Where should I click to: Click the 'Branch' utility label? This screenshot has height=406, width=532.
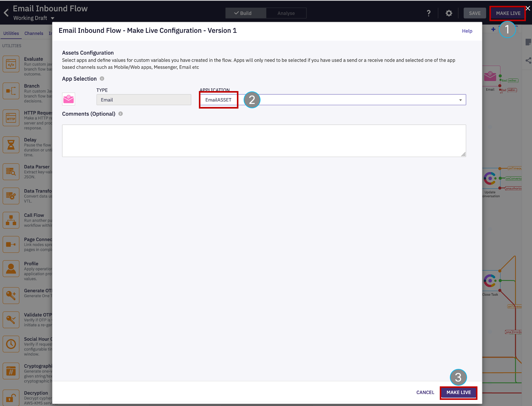[x=32, y=86]
